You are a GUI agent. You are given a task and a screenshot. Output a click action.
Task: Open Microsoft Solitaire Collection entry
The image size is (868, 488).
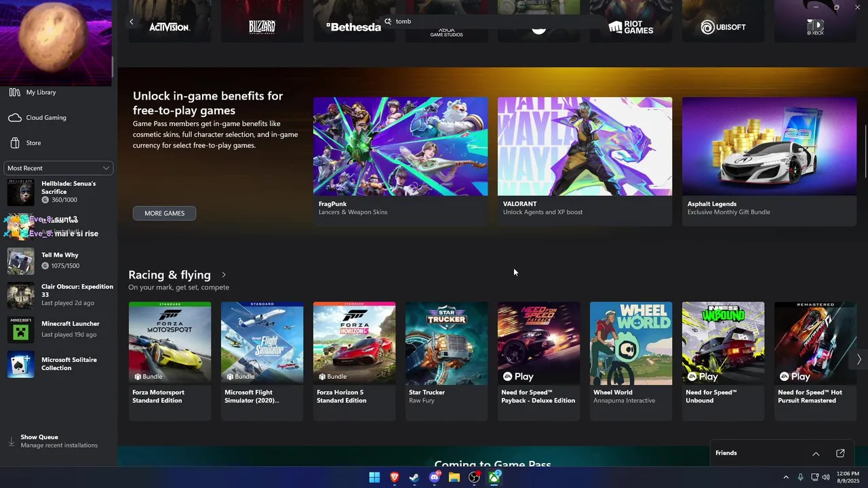coord(58,364)
